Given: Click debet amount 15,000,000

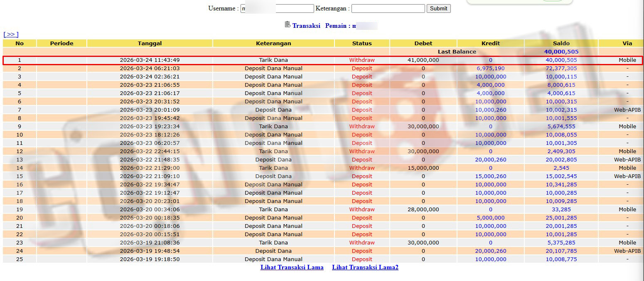Looking at the screenshot, I should point(423,168).
